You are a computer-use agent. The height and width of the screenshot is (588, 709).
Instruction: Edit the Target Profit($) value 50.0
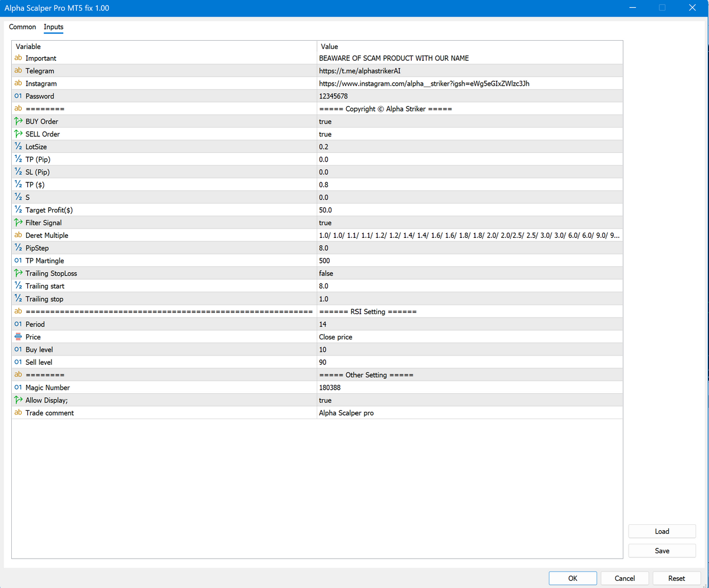470,210
